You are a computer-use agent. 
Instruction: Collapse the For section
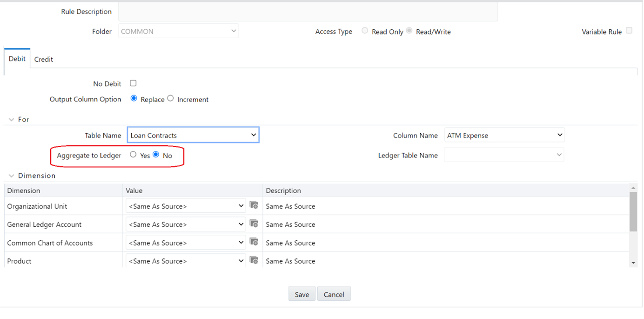(x=11, y=119)
